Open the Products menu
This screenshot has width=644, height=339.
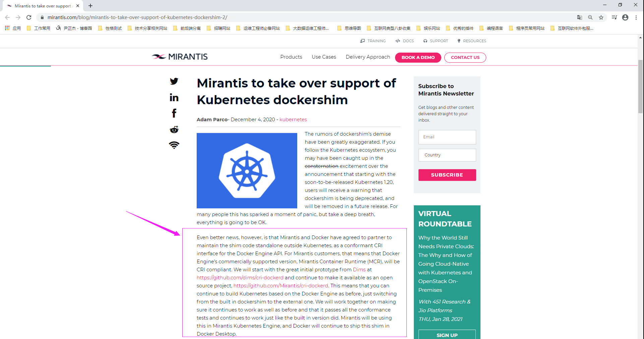click(291, 57)
